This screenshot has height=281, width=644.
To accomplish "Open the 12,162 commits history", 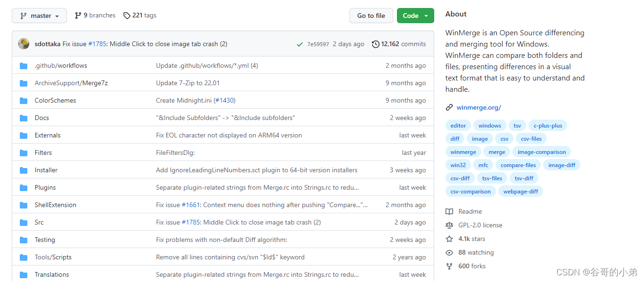I will (399, 44).
